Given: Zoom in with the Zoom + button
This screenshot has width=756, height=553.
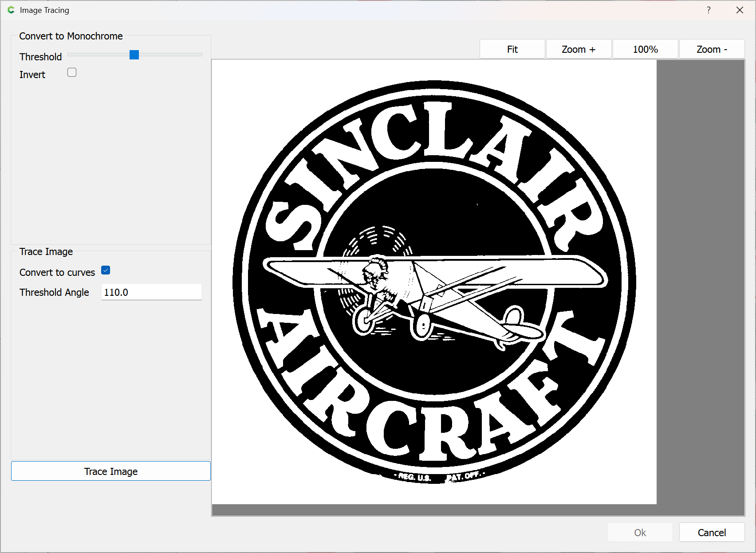Looking at the screenshot, I should (x=579, y=49).
